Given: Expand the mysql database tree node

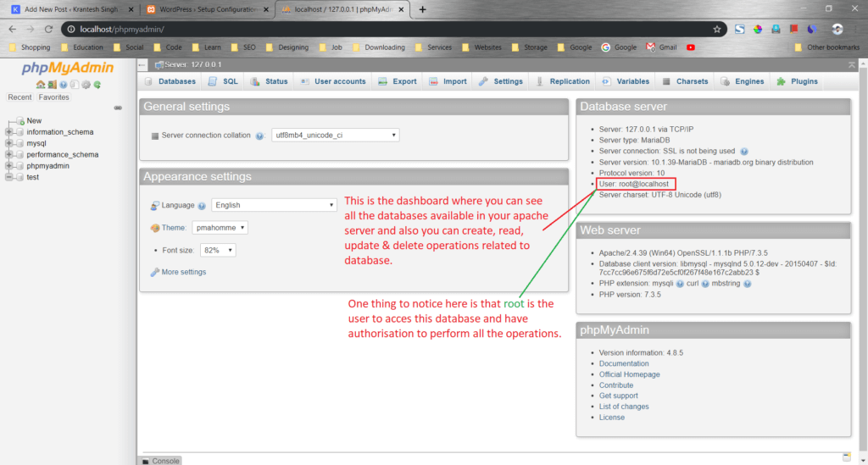Looking at the screenshot, I should [x=8, y=143].
